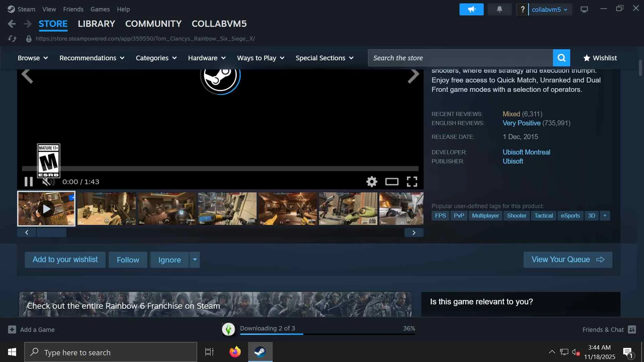Enter fullscreen video mode
The image size is (644, 362).
click(x=412, y=182)
